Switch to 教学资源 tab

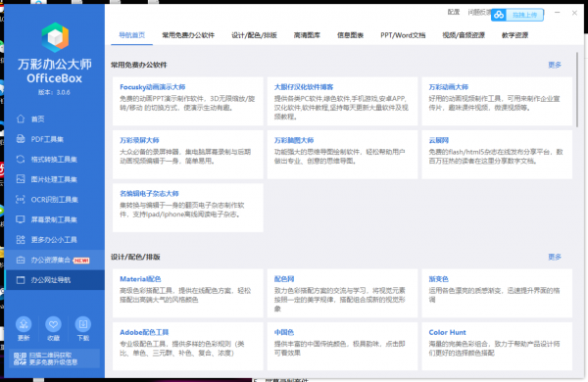514,35
